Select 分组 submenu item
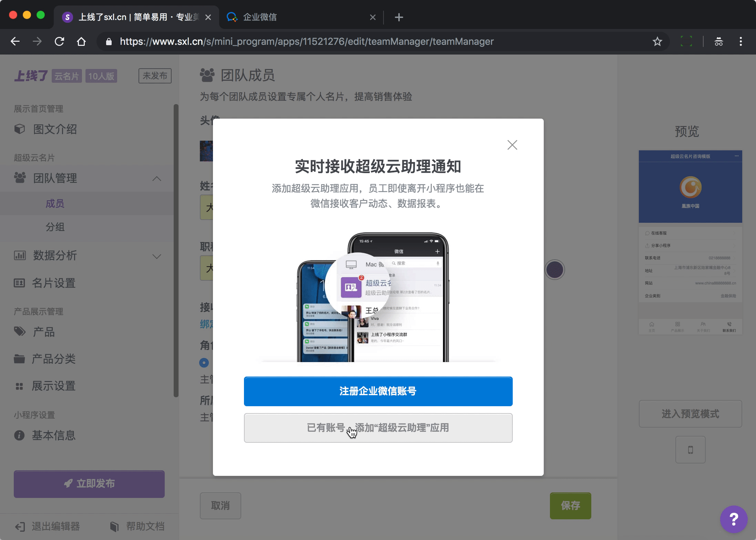 [55, 227]
